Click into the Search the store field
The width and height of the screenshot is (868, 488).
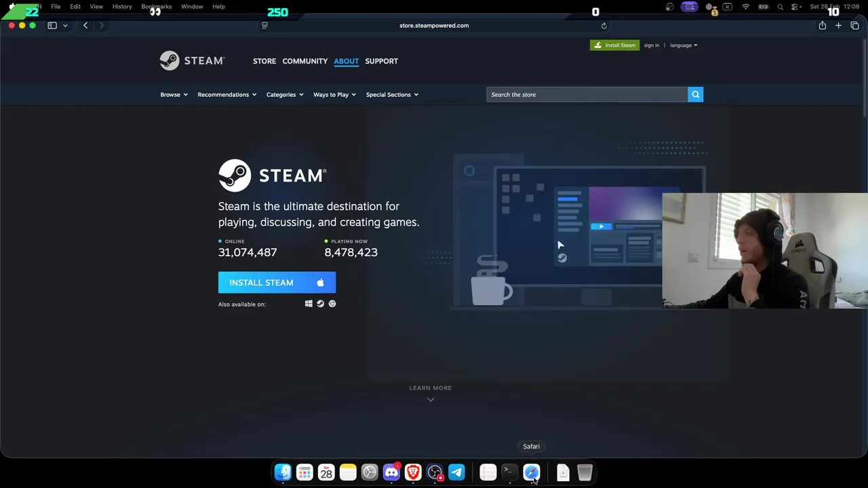coord(587,94)
